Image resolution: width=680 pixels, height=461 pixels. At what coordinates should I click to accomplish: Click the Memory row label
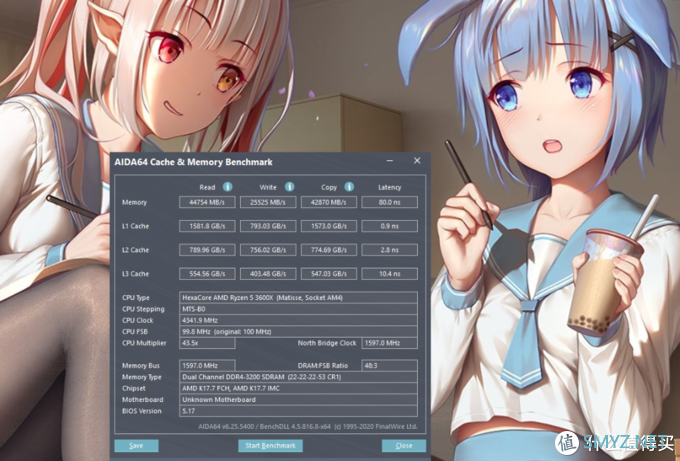click(134, 203)
